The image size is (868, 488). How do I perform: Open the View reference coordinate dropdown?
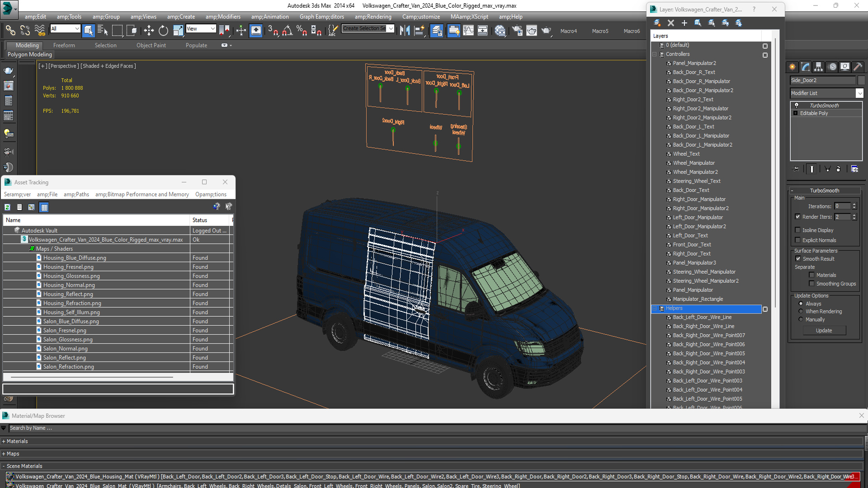pos(201,29)
